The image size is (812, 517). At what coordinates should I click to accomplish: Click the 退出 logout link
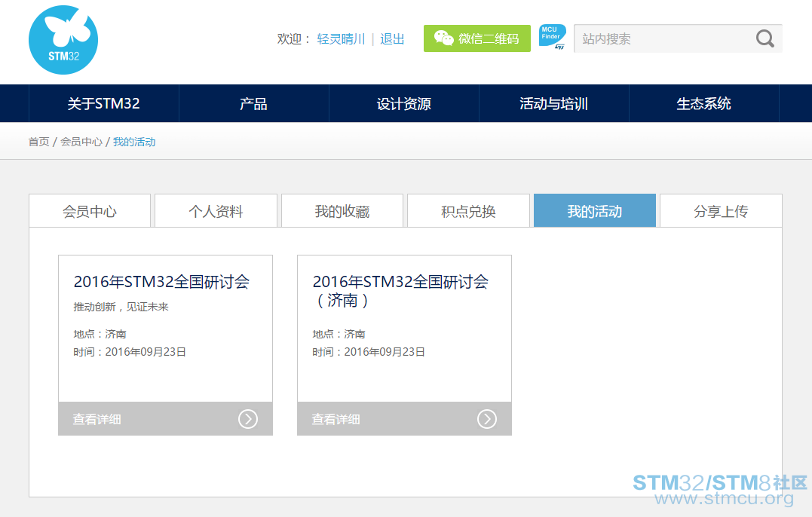[392, 39]
